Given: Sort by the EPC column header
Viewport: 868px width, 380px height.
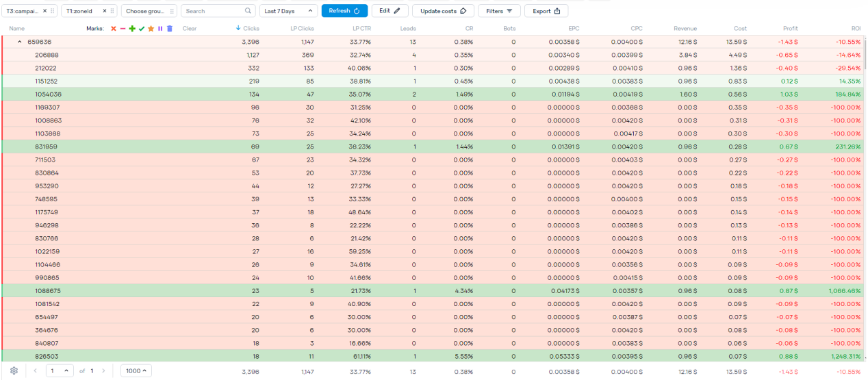Looking at the screenshot, I should point(574,29).
